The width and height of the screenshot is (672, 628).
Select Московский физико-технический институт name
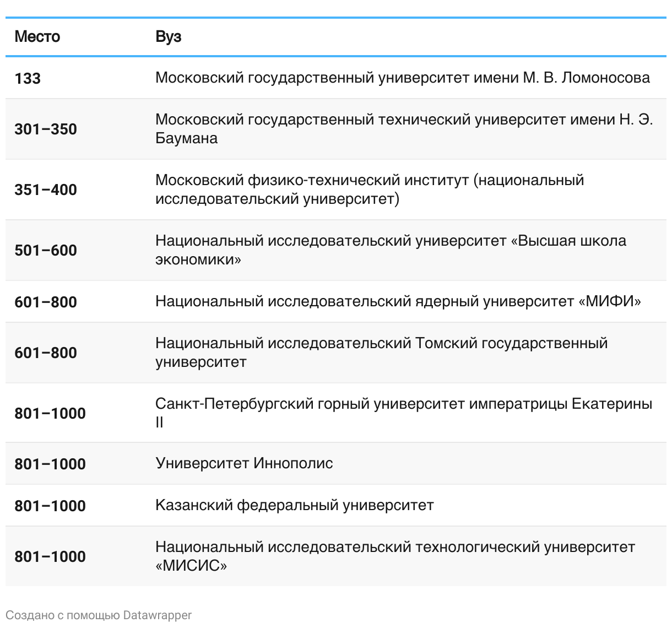pyautogui.click(x=369, y=189)
